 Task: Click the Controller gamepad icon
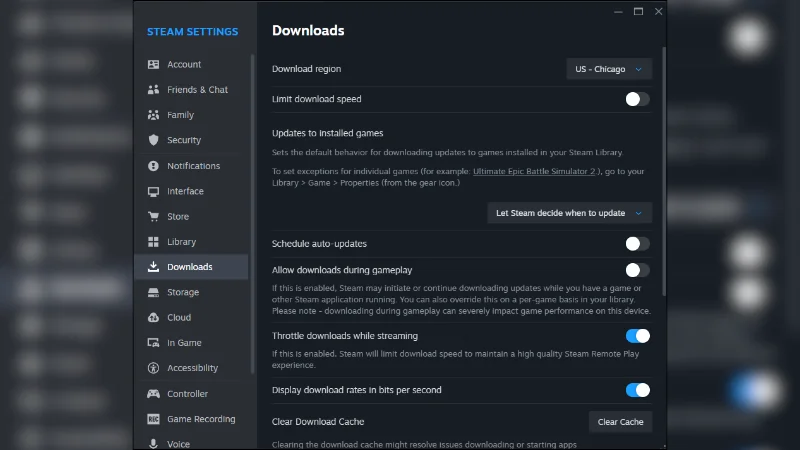pos(153,393)
